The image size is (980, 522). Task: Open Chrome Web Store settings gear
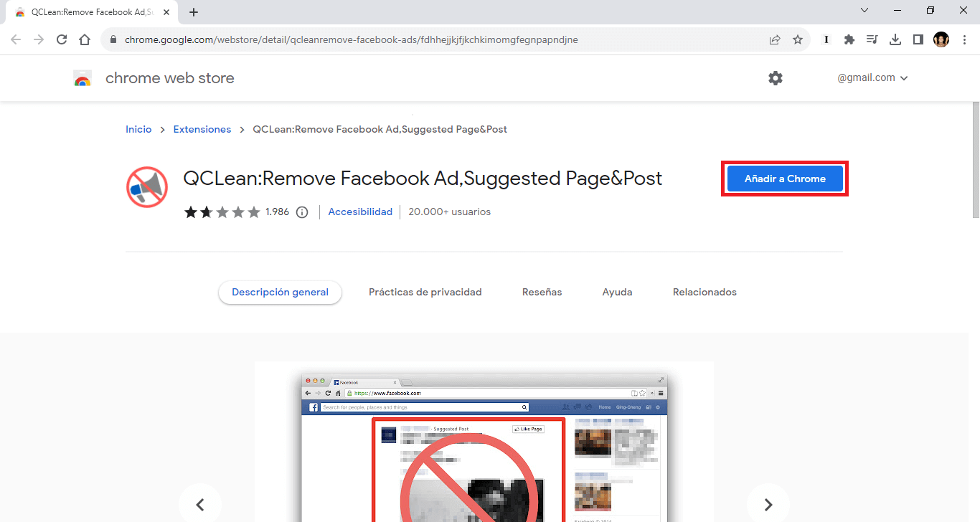(776, 78)
